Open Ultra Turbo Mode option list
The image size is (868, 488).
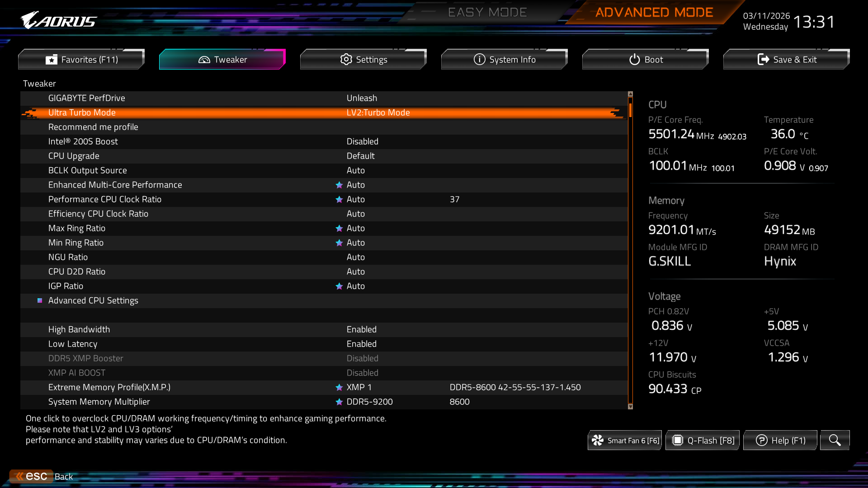coord(378,113)
